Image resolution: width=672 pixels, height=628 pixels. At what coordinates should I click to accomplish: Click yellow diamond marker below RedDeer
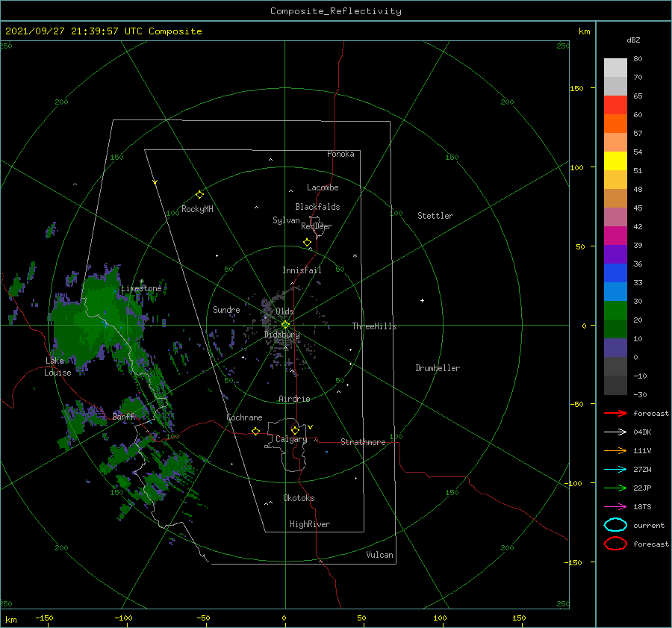tap(307, 243)
